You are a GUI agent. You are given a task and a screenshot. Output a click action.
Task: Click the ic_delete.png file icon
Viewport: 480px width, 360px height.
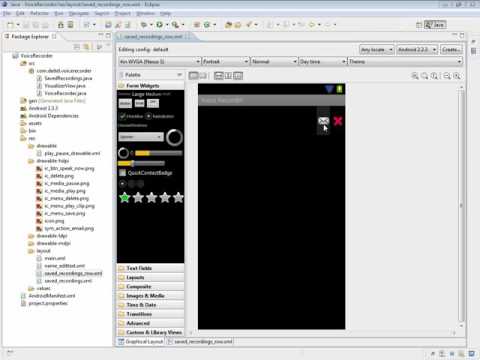[39, 176]
